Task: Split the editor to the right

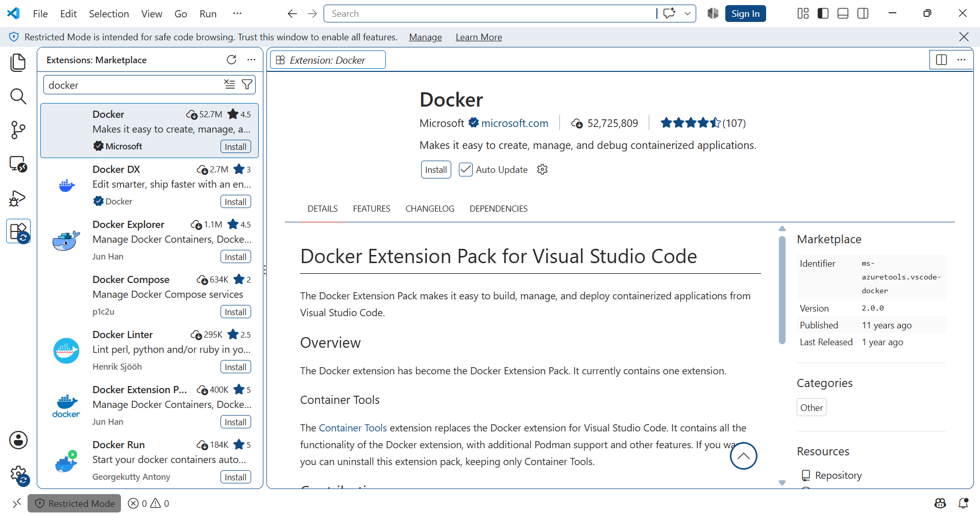Action: [x=942, y=60]
